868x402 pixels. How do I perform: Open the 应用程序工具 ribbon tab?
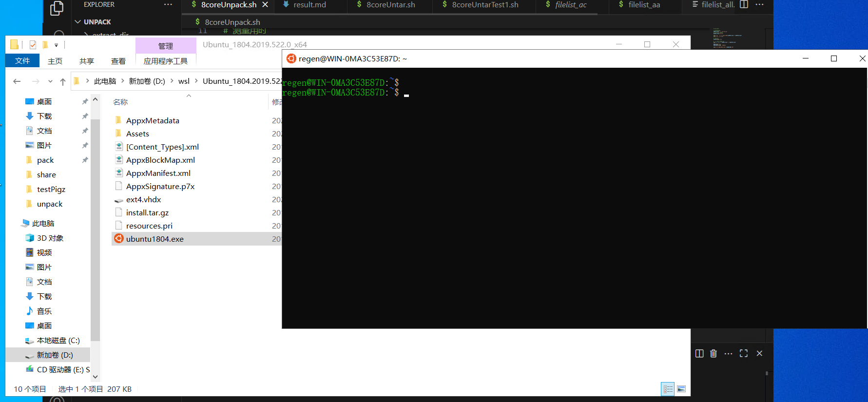click(x=166, y=61)
